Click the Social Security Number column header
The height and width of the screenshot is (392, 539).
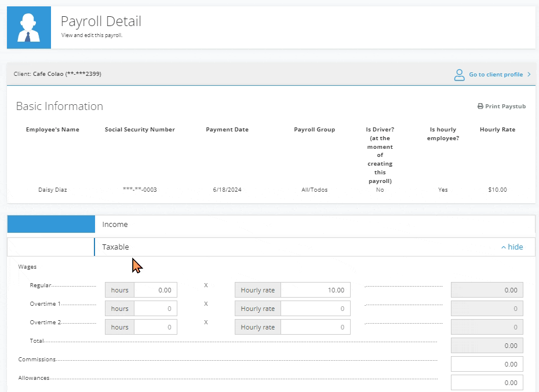[x=140, y=130]
